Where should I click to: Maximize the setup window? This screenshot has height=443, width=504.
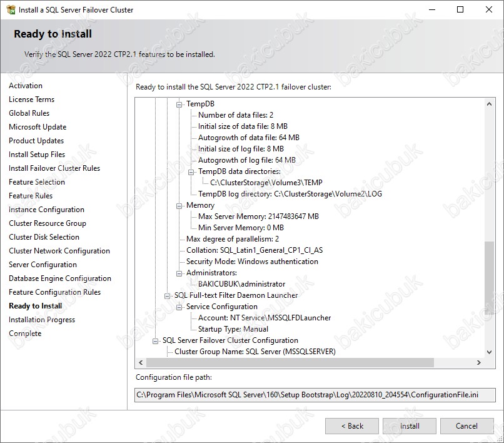tap(460, 9)
